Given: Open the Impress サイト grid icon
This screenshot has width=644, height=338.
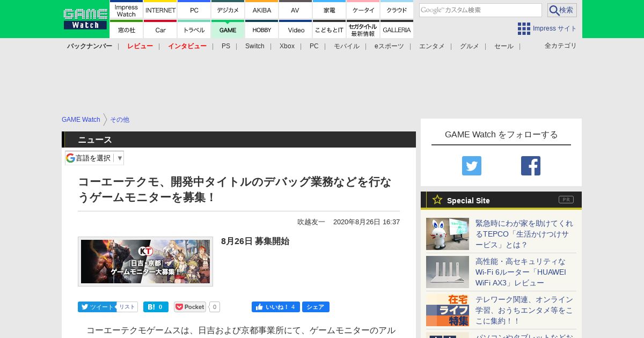Looking at the screenshot, I should [524, 28].
